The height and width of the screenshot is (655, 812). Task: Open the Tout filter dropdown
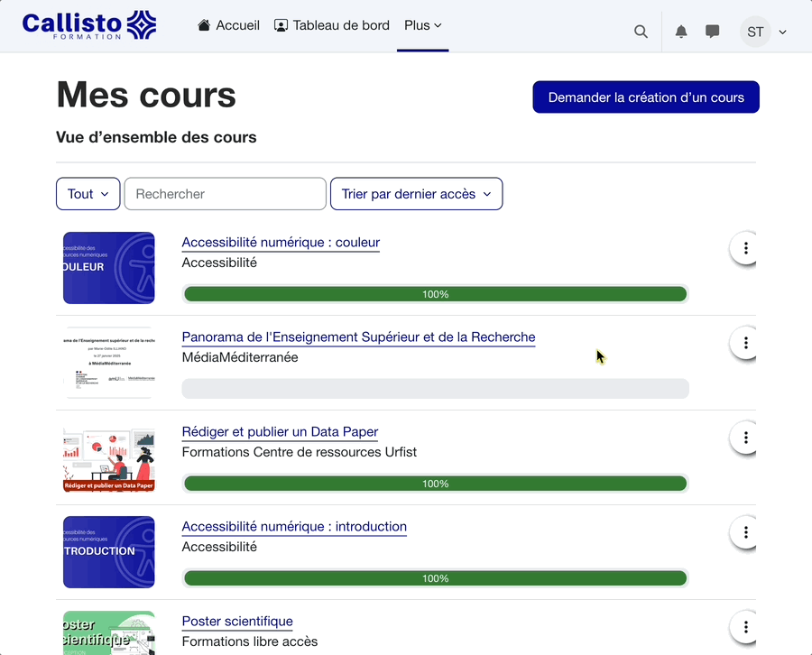point(88,194)
